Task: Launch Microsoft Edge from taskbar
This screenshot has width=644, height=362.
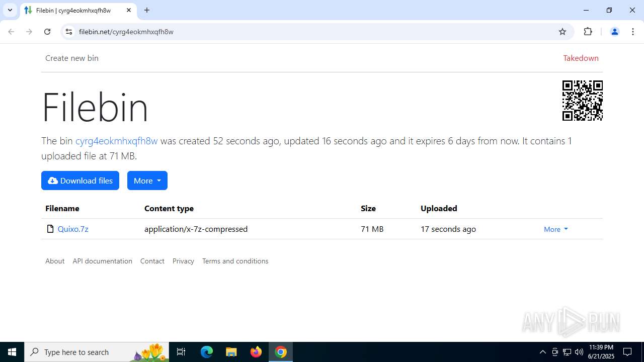Action: click(x=207, y=352)
